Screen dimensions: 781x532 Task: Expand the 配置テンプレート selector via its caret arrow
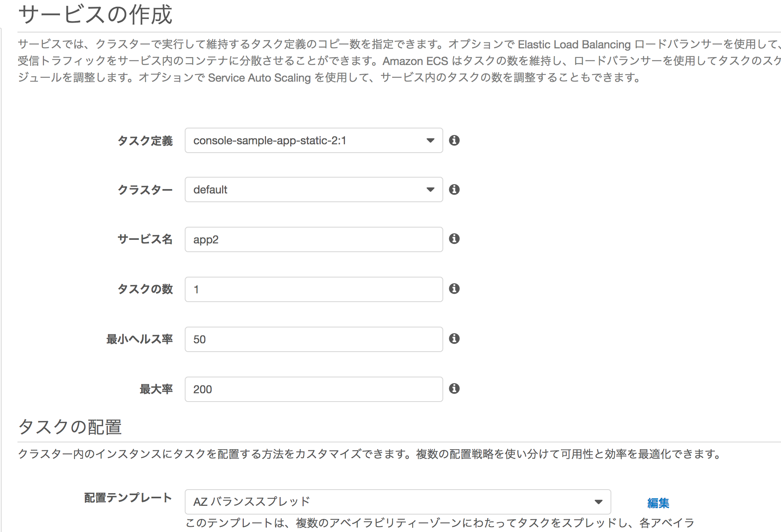coord(599,501)
